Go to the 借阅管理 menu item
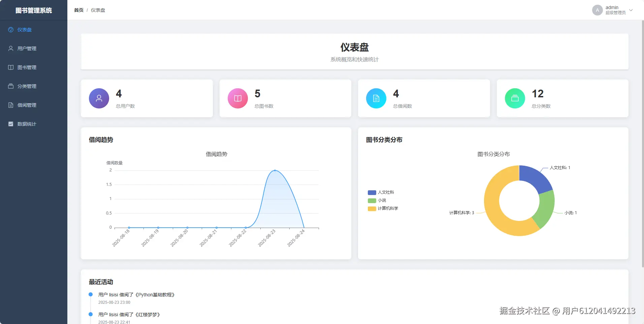Image resolution: width=644 pixels, height=324 pixels. 34,105
